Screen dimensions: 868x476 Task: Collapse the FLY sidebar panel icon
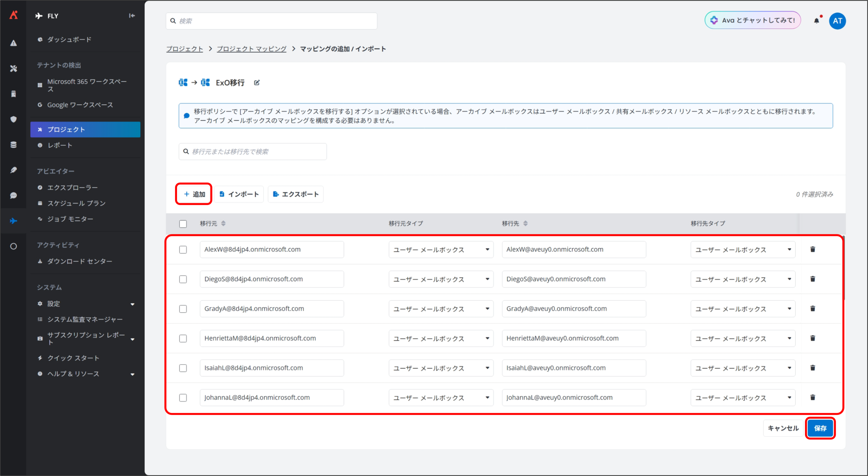pyautogui.click(x=132, y=16)
